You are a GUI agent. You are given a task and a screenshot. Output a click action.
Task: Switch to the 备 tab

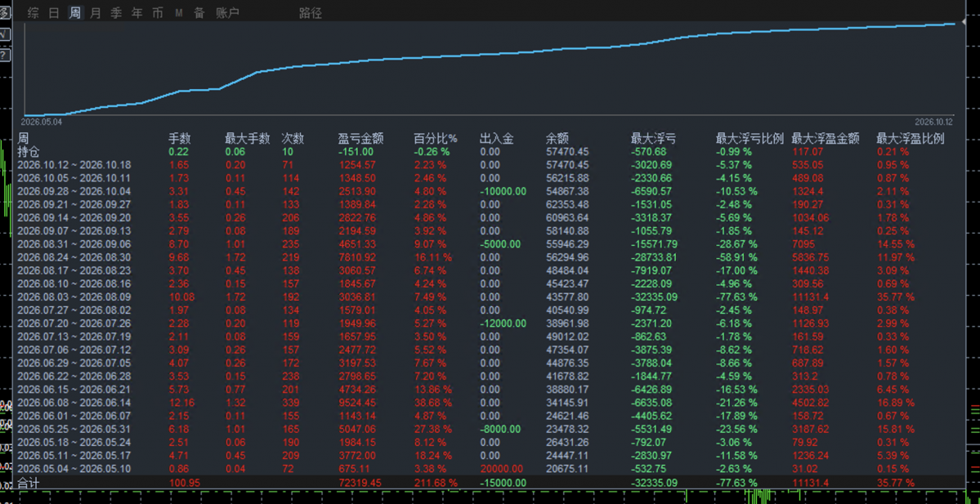[199, 12]
